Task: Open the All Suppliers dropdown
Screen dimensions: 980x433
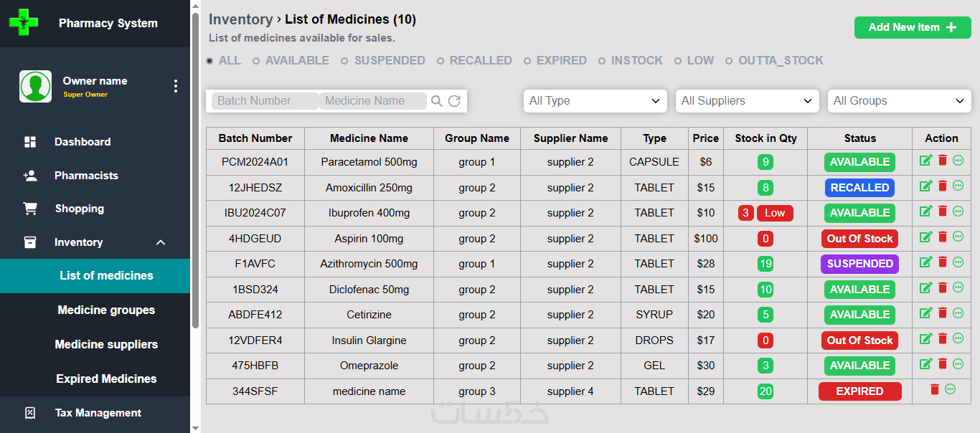Action: 747,101
